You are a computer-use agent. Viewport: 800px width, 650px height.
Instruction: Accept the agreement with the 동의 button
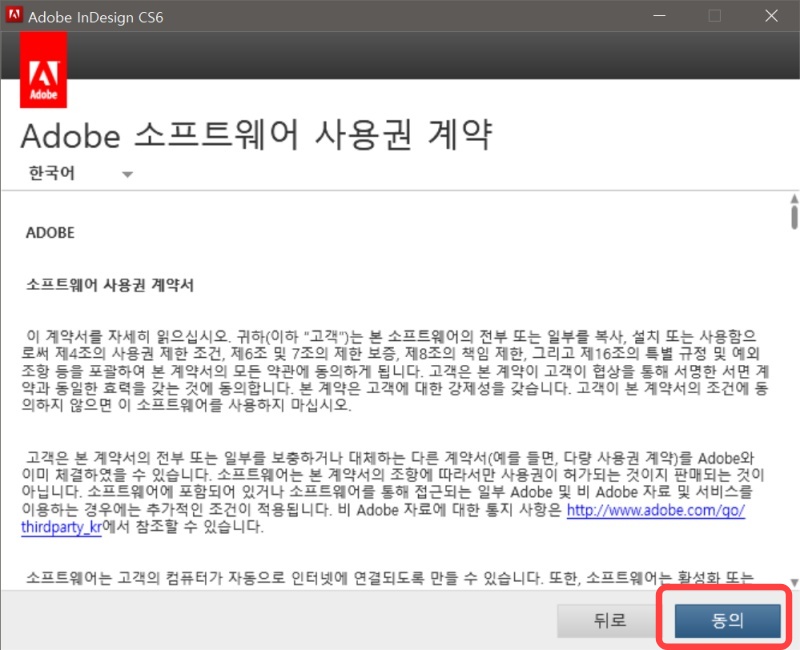727,620
